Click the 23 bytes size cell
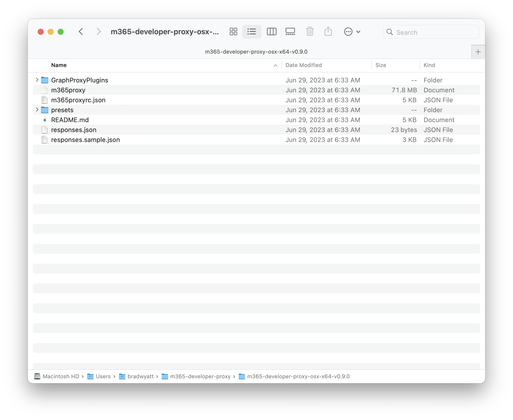This screenshot has height=420, width=513. (x=404, y=130)
